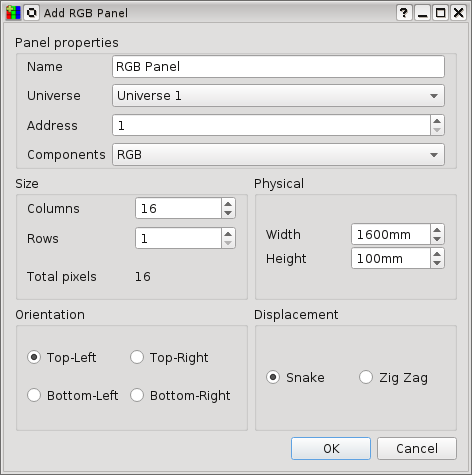Select Bottom-Right orientation

[x=180, y=395]
